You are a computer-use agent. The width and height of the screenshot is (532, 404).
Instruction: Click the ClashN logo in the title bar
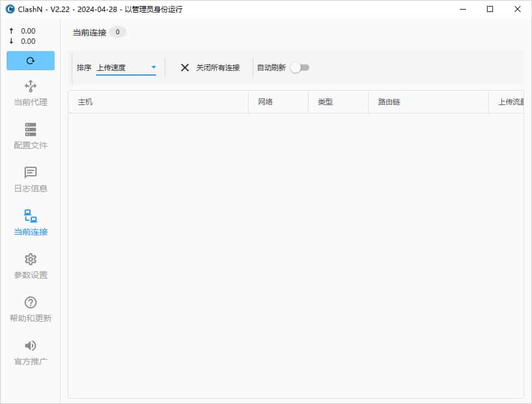[9, 9]
